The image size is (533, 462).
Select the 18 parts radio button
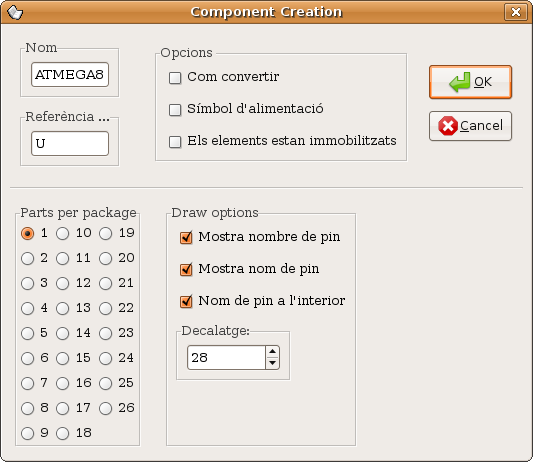pyautogui.click(x=63, y=433)
